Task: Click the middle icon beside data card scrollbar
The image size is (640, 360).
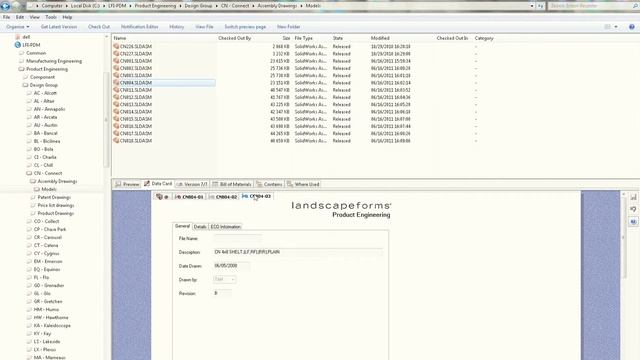Action: pos(633,209)
